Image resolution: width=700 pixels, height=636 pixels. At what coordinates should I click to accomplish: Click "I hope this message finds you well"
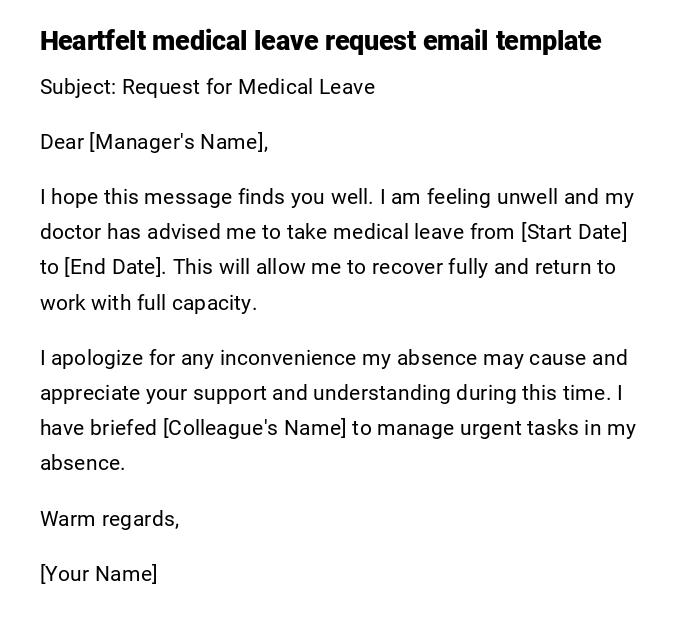point(206,197)
